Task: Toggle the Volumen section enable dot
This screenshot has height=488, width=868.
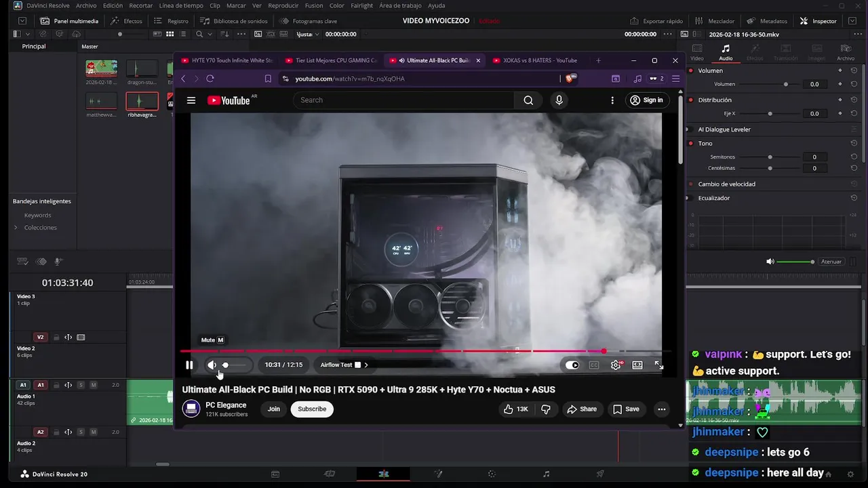Action: [x=691, y=70]
